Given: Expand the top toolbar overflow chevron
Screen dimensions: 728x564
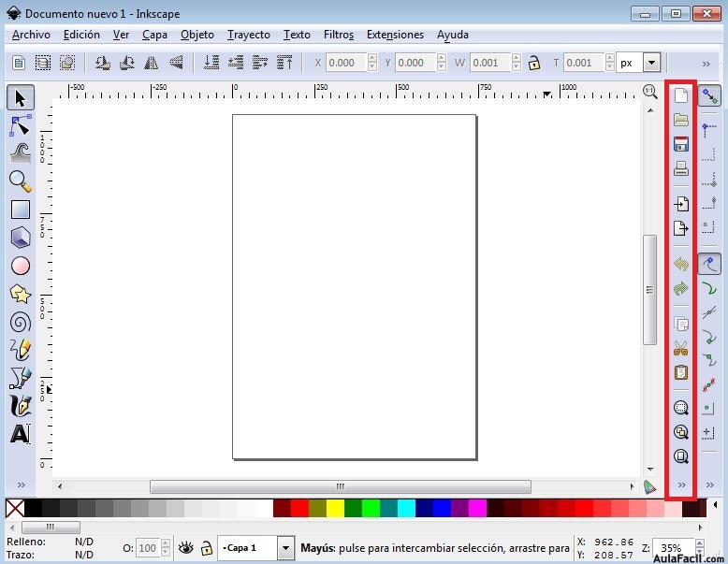Looking at the screenshot, I should pyautogui.click(x=706, y=64).
